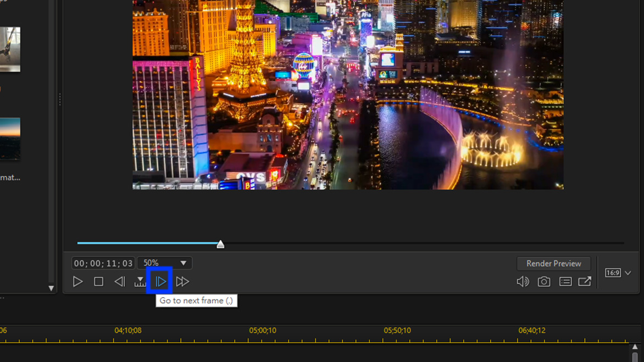Open the 50% zoom level dropdown

(x=164, y=263)
